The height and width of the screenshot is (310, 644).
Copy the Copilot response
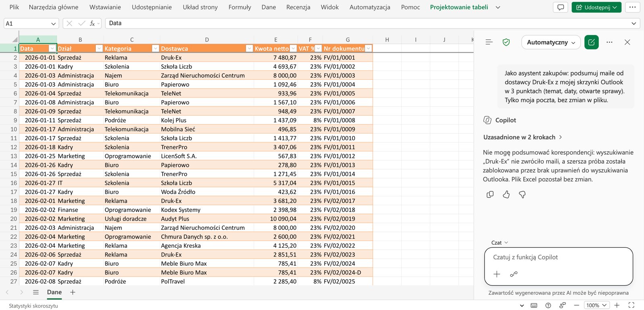click(490, 195)
